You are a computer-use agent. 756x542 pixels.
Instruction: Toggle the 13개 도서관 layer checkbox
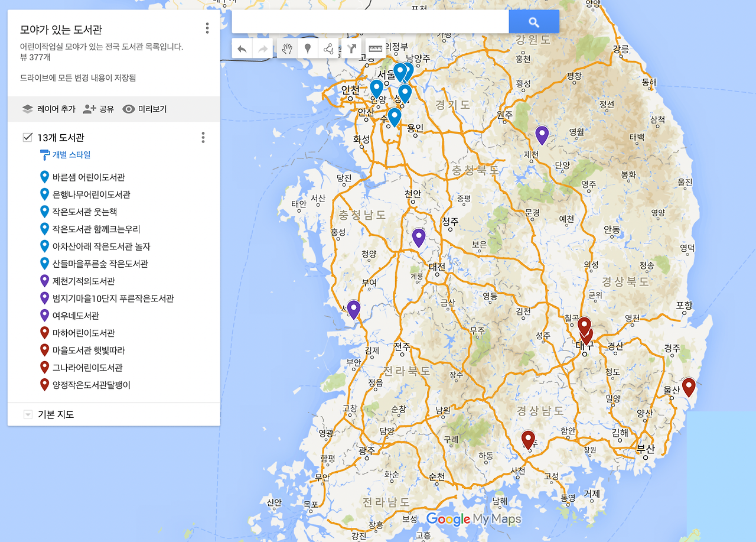(x=27, y=137)
